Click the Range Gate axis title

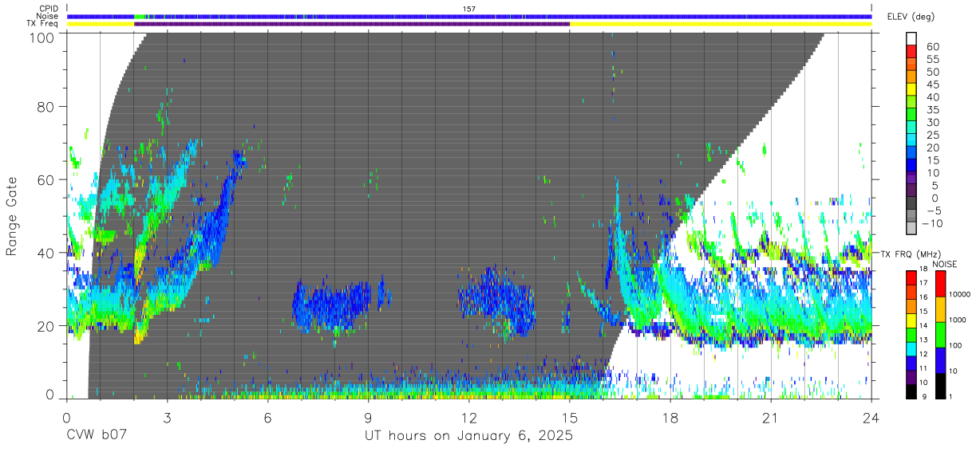[12, 217]
